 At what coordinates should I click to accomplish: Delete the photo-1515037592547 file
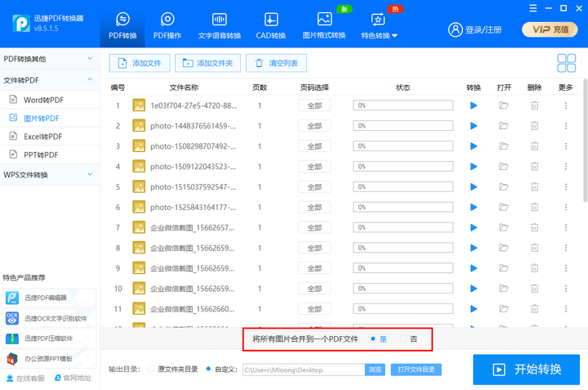pyautogui.click(x=534, y=187)
